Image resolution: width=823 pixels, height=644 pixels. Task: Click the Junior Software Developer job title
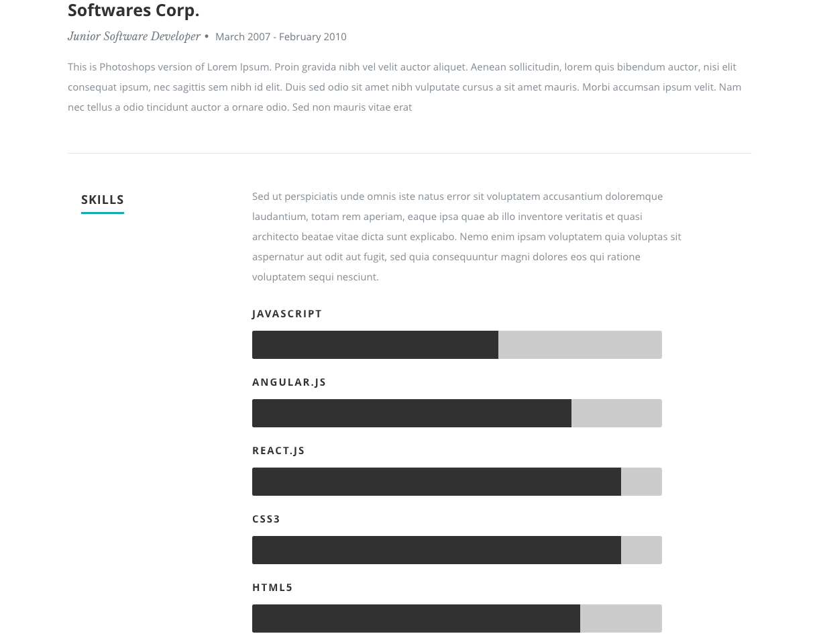tap(134, 36)
